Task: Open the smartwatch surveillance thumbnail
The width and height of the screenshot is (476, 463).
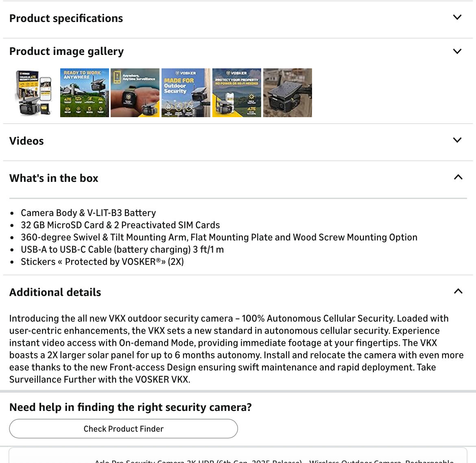Action: tap(135, 93)
